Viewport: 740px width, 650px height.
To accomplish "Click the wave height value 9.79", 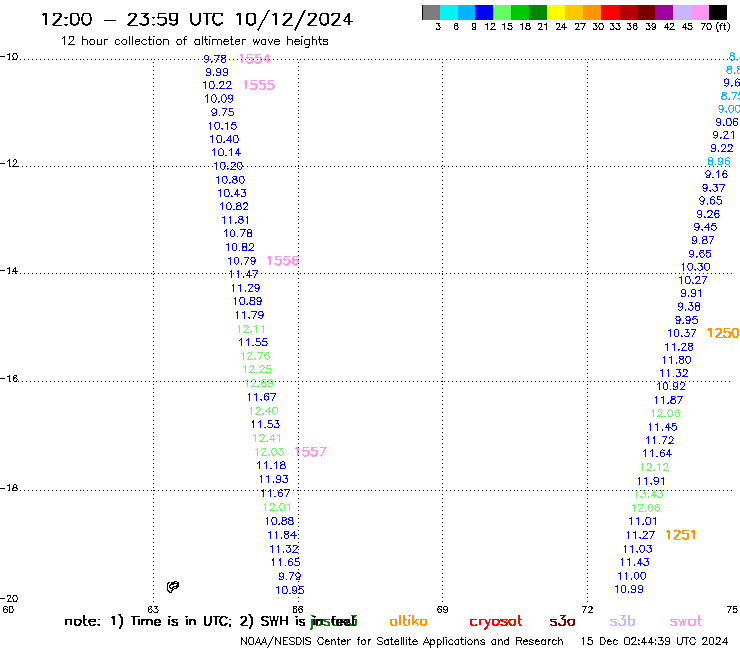I will point(290,576).
